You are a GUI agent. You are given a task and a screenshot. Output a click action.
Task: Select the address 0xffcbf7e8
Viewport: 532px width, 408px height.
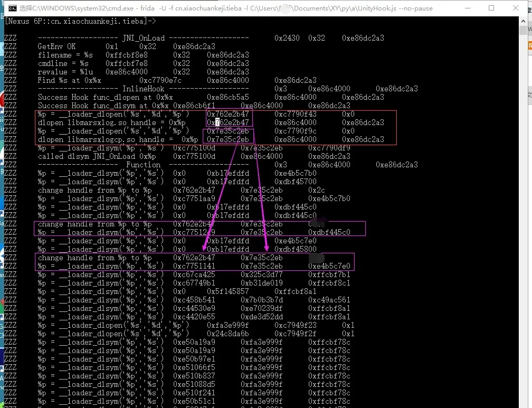tap(127, 63)
